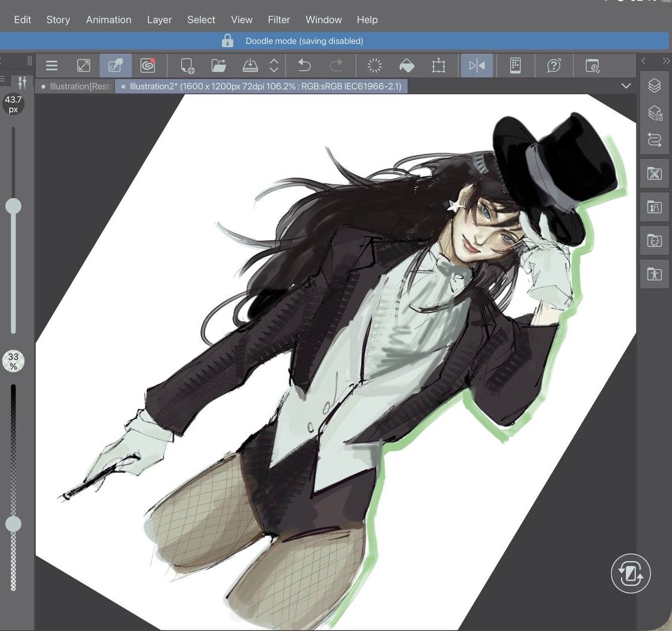Open the sub tool sliders icon at left
Image resolution: width=672 pixels, height=631 pixels.
[x=22, y=82]
